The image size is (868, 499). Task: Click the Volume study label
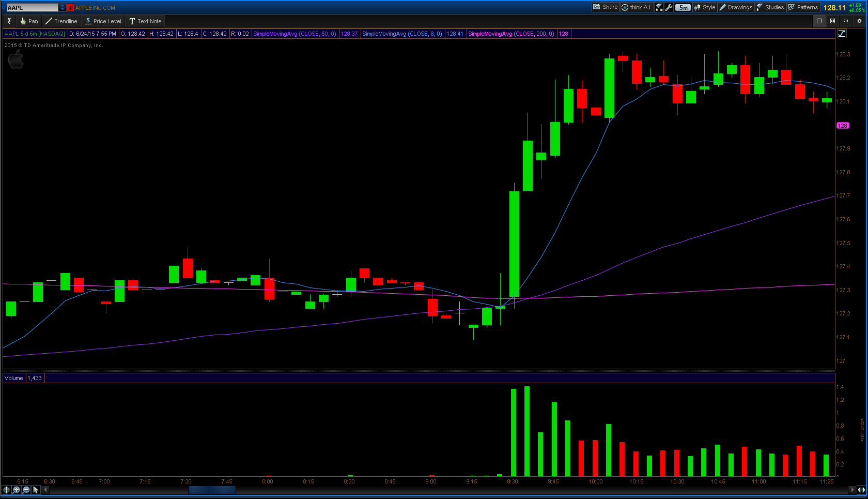pos(14,378)
